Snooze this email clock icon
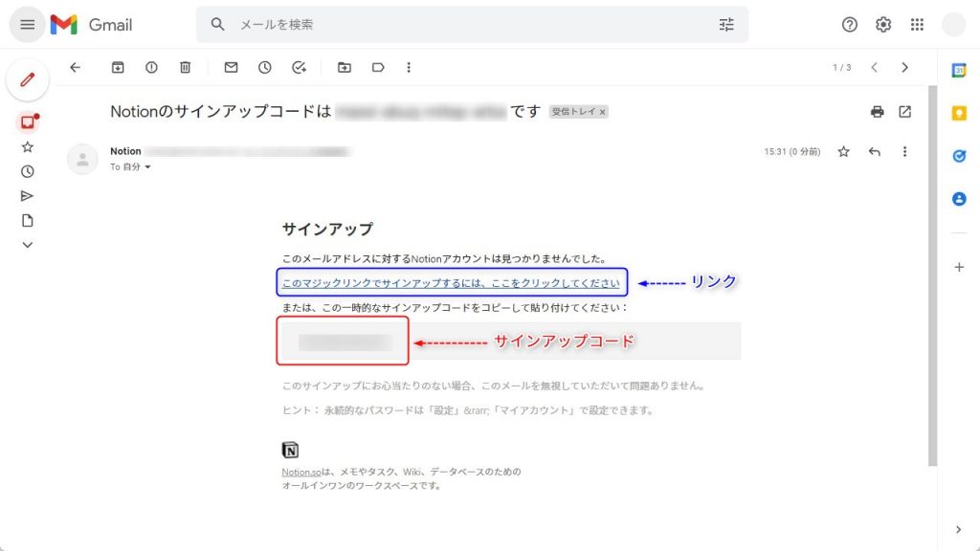980x551 pixels. pyautogui.click(x=264, y=67)
